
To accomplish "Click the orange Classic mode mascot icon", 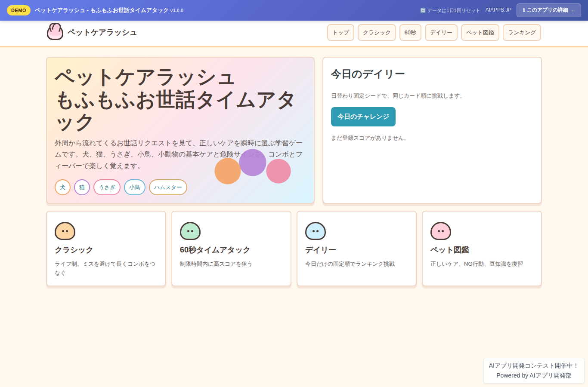I will coord(65,231).
